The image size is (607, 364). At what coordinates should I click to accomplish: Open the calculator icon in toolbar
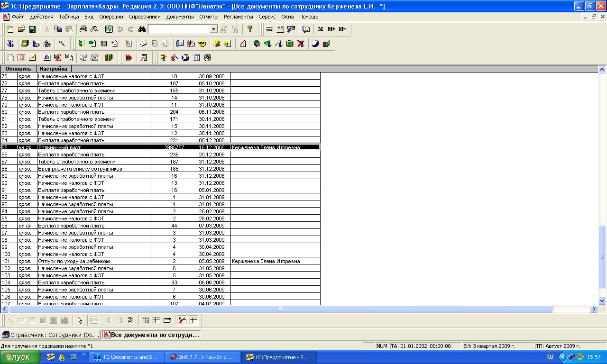point(269,29)
